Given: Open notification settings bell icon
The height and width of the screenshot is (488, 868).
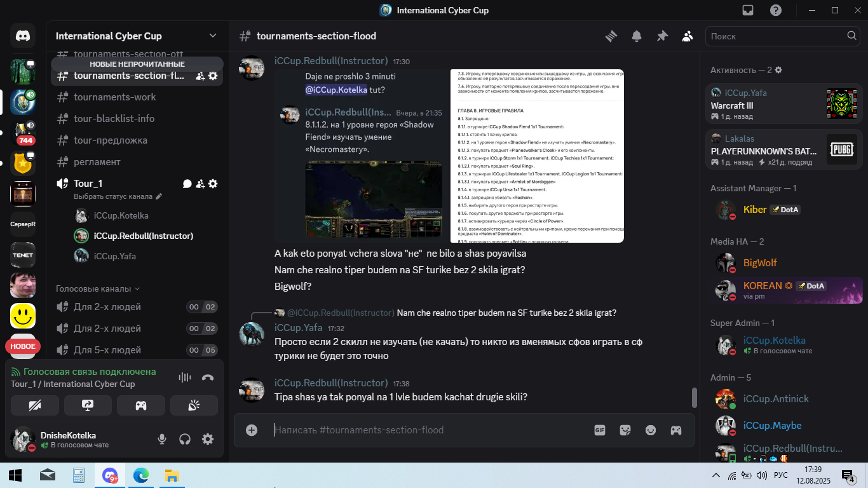Looking at the screenshot, I should [x=637, y=36].
